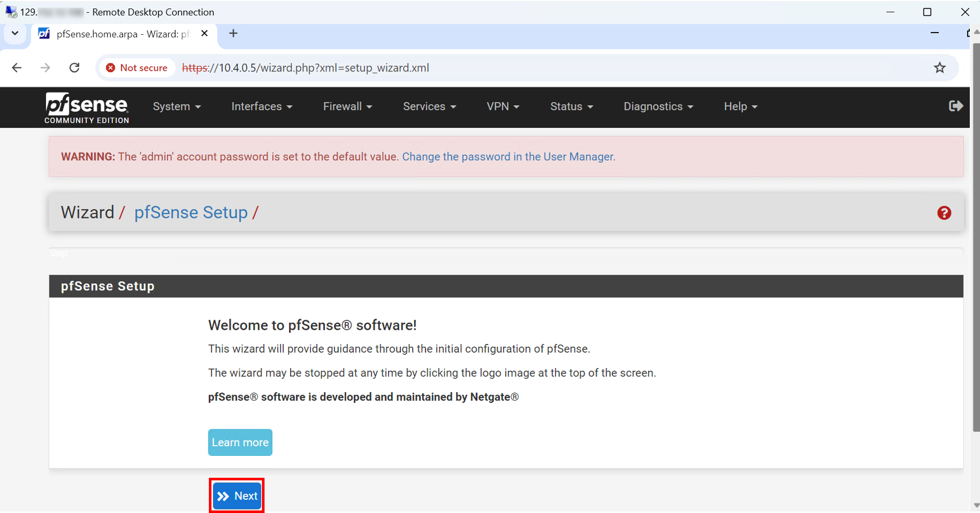The width and height of the screenshot is (980, 513).
Task: Click the 'Welcome to pfSense® software!' heading
Action: (312, 325)
